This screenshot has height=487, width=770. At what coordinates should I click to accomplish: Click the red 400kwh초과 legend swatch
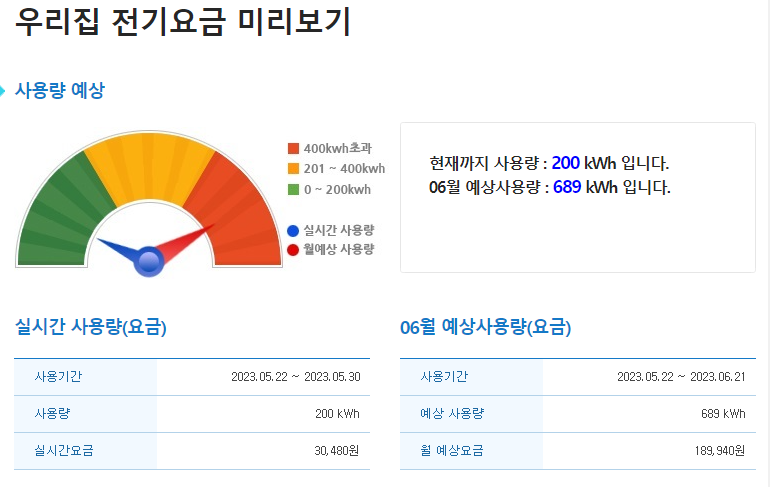[293, 148]
